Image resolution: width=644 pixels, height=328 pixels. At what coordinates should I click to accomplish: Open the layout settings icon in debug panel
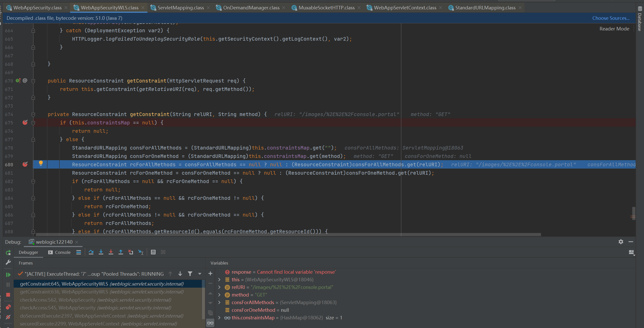632,252
